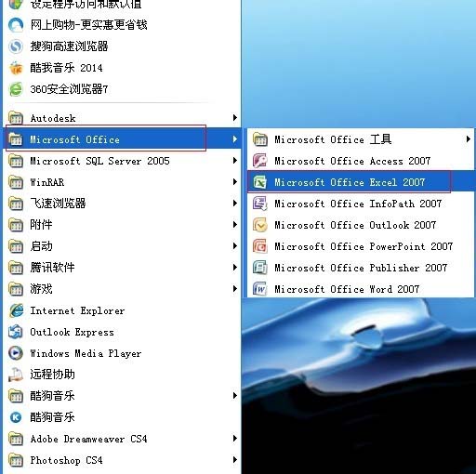Expand the Microsoft SQL Server 2005 arrow
The width and height of the screenshot is (476, 474).
click(235, 161)
